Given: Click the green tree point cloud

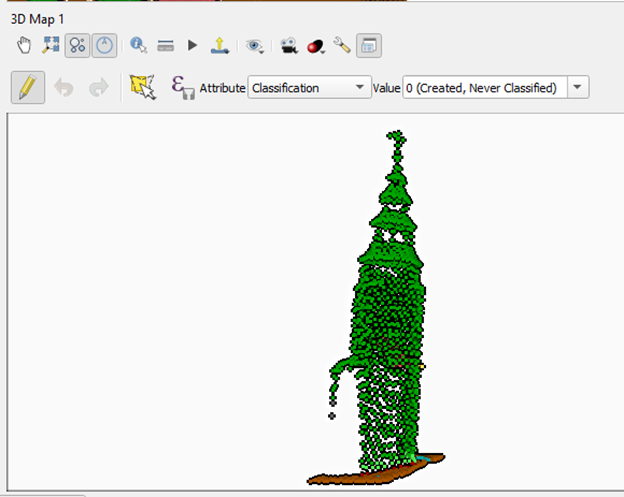Looking at the screenshot, I should [x=389, y=302].
